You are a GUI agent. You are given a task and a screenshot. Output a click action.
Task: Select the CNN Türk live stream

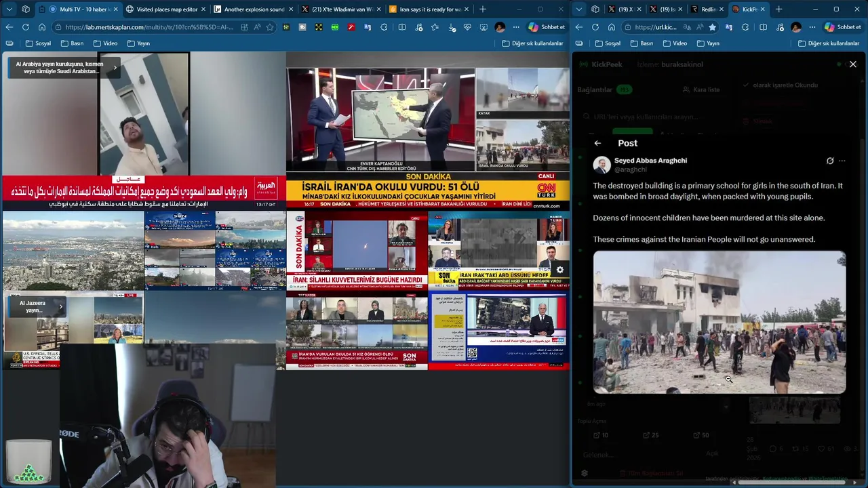click(x=428, y=131)
